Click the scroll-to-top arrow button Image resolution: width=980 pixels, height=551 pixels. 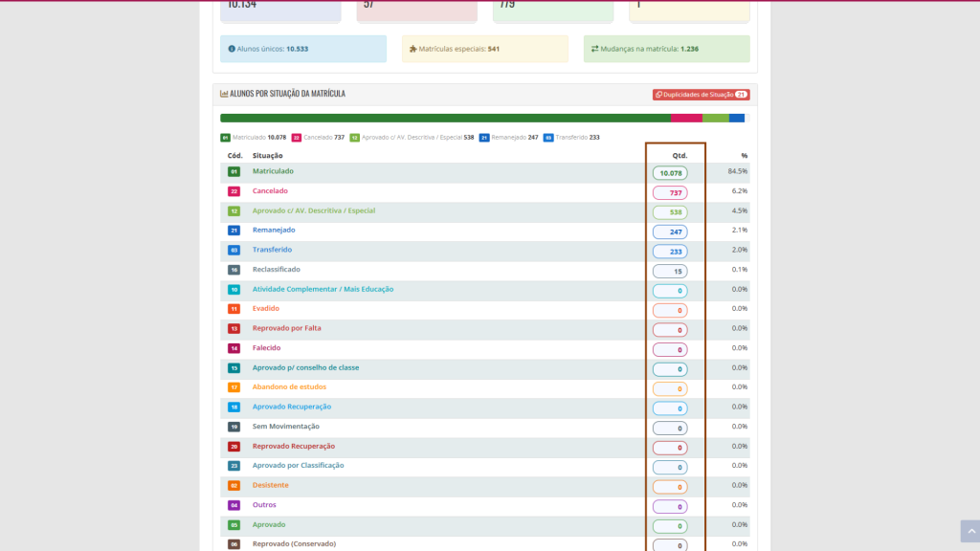(969, 531)
